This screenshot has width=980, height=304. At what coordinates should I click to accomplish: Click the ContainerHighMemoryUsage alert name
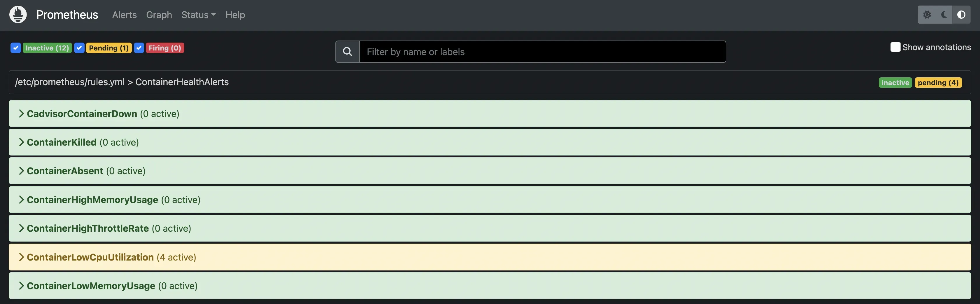pyautogui.click(x=92, y=200)
